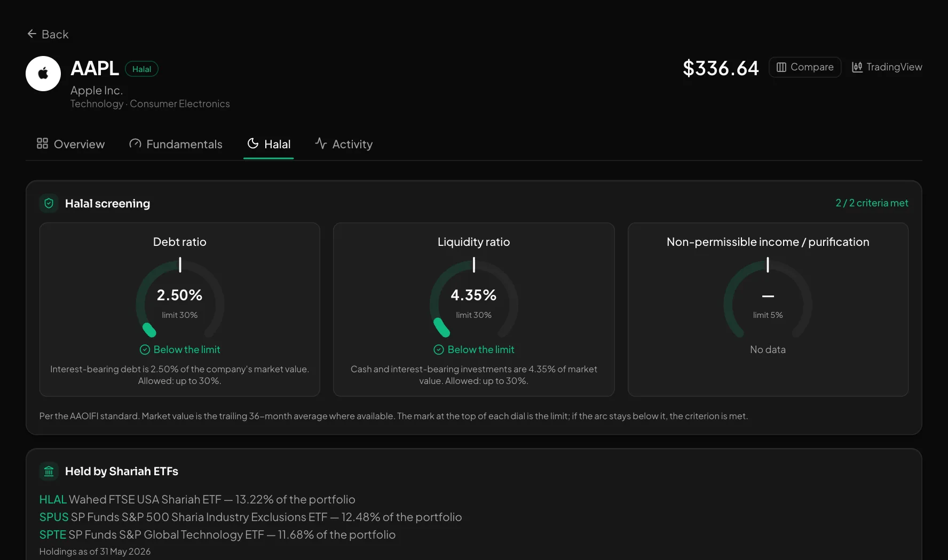Click the Halal crescent moon icon

[253, 143]
